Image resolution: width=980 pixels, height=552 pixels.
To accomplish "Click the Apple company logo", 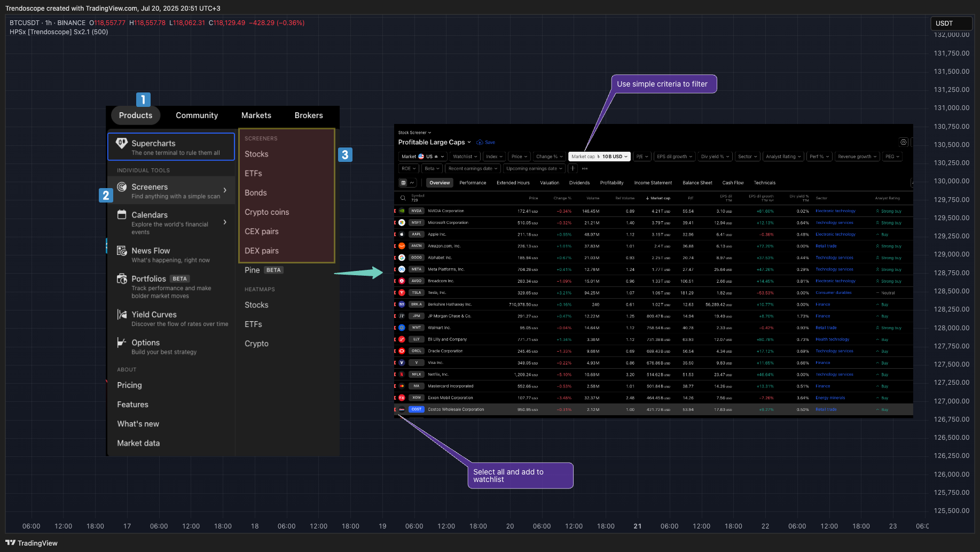I will [x=402, y=234].
